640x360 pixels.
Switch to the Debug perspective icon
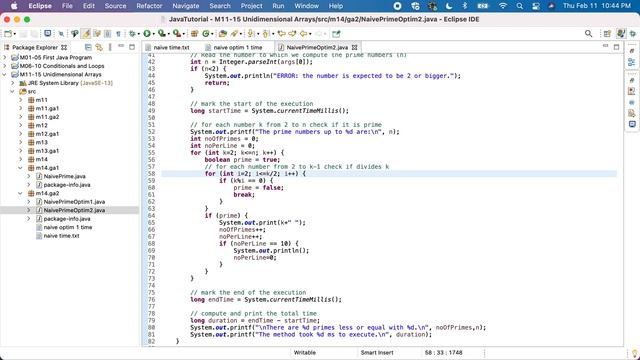633,34
